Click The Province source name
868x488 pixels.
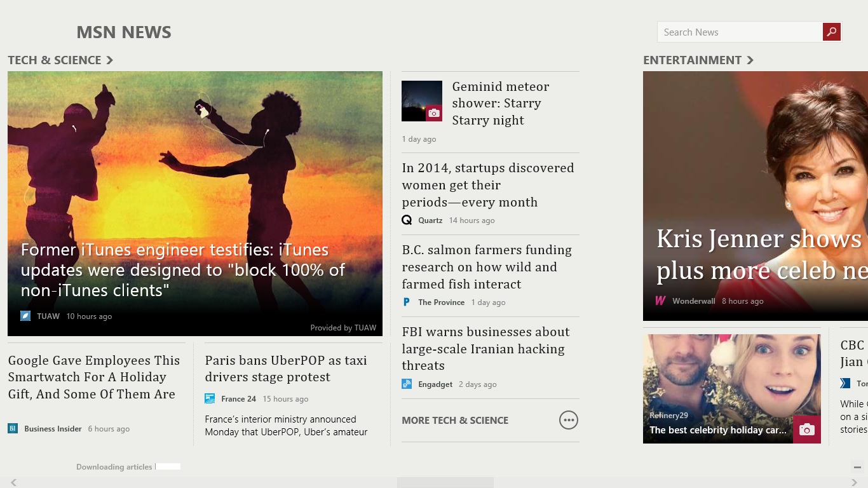441,302
